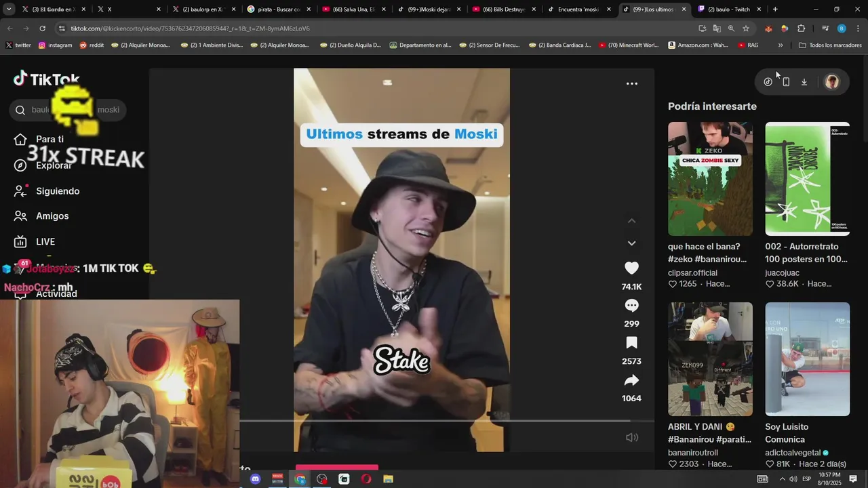Open Opera browser from the taskbar
Viewport: 868px width, 488px height.
point(366,479)
